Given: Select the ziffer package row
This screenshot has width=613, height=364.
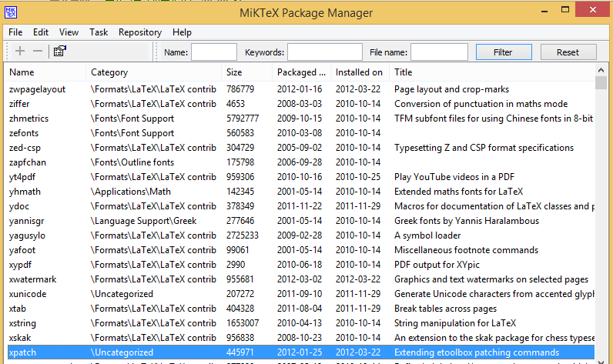Looking at the screenshot, I should (x=301, y=104).
